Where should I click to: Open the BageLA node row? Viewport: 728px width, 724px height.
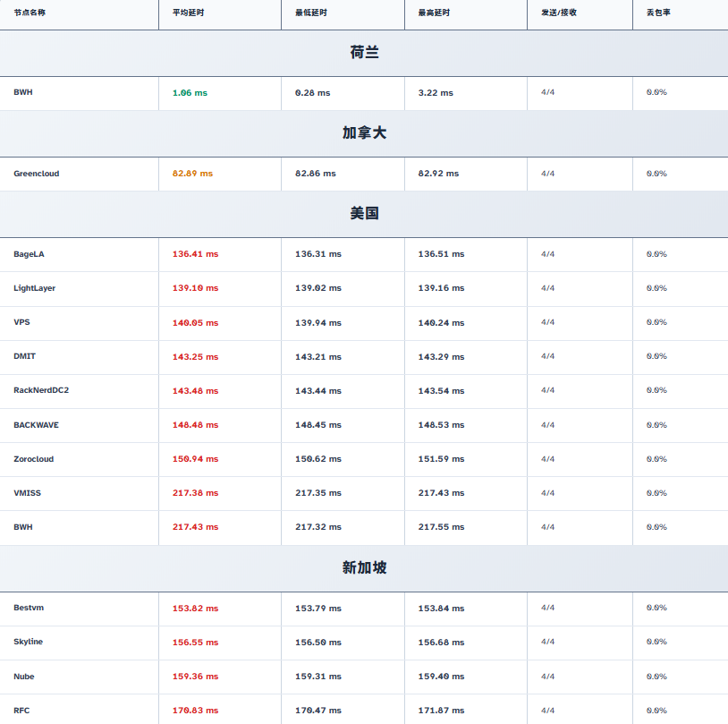pyautogui.click(x=29, y=254)
